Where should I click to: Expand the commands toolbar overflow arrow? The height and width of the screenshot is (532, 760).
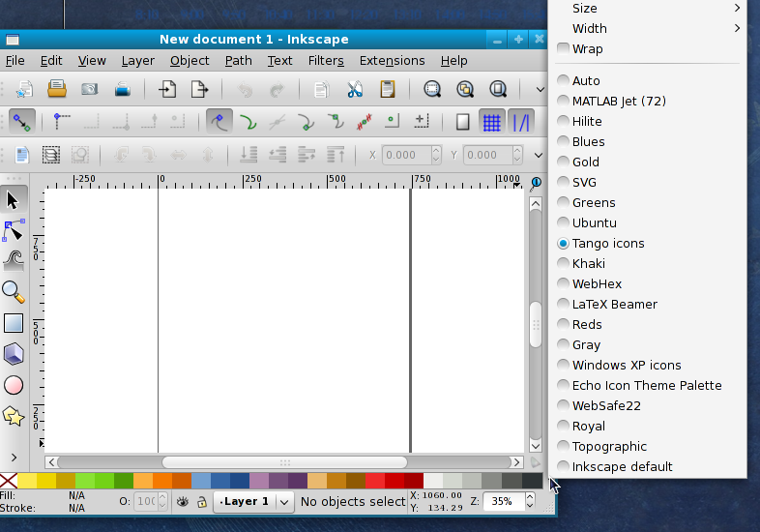coord(540,89)
